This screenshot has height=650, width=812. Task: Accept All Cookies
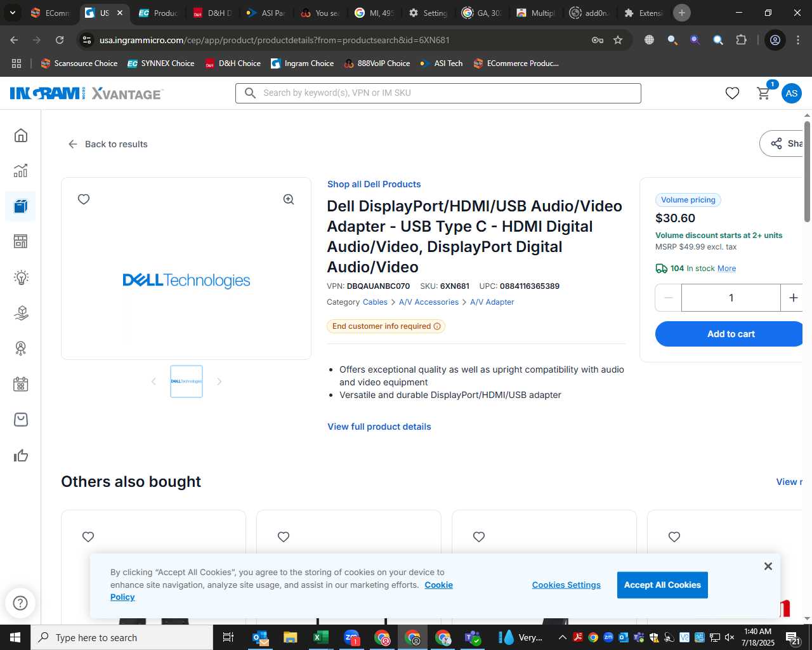click(x=662, y=585)
